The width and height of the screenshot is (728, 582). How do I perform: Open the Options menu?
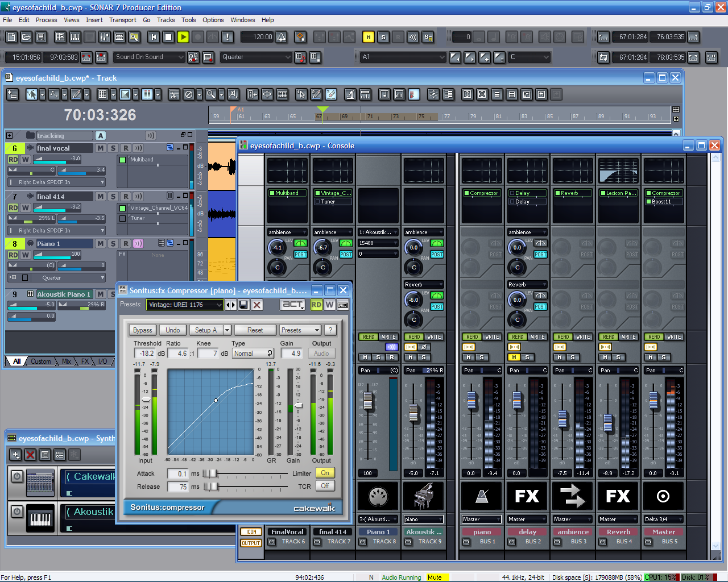click(x=213, y=20)
